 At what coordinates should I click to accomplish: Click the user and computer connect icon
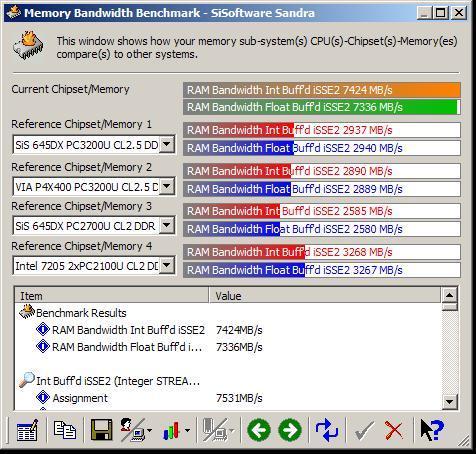[132, 430]
